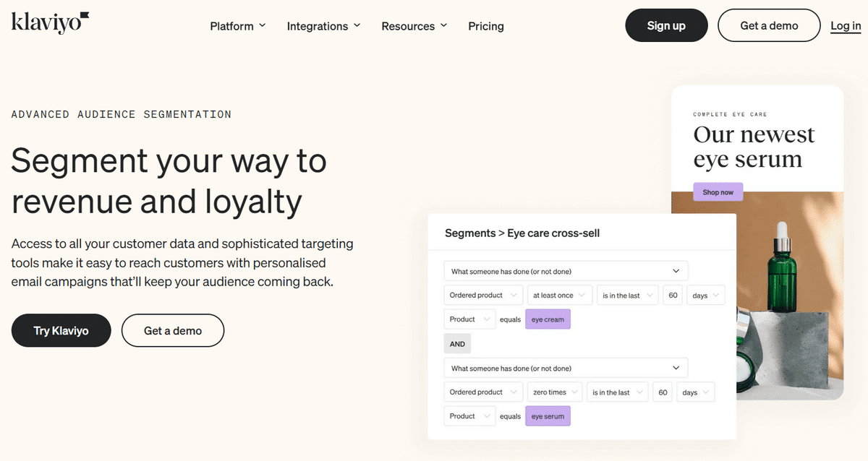868x461 pixels.
Task: Open the 'at least once' dropdown
Action: 560,296
